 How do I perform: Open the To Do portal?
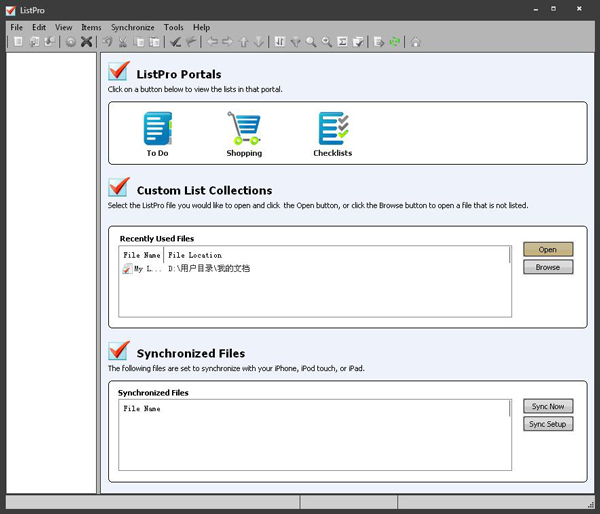(157, 134)
